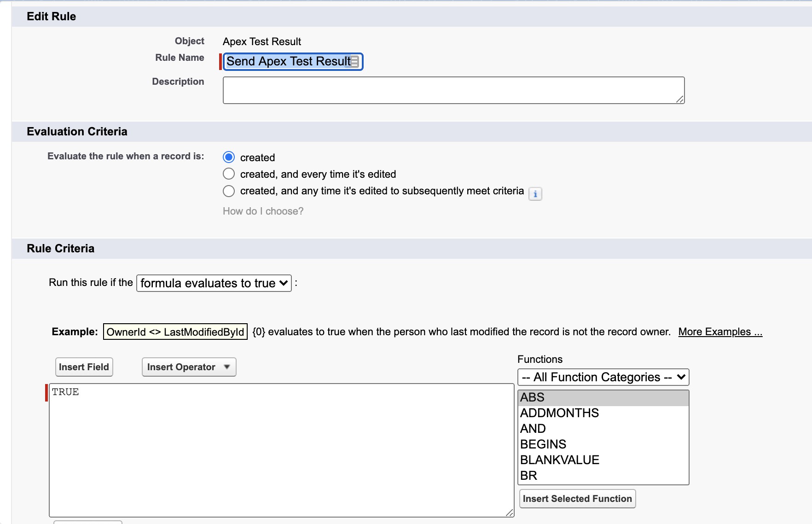Image resolution: width=812 pixels, height=524 pixels.
Task: Click inside the Description text area
Action: tap(453, 90)
